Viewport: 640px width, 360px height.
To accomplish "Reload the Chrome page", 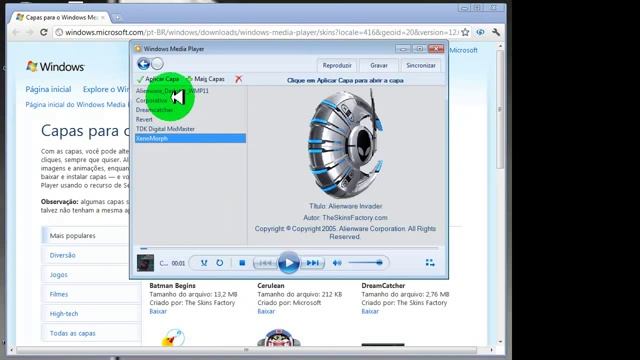I will tap(44, 32).
